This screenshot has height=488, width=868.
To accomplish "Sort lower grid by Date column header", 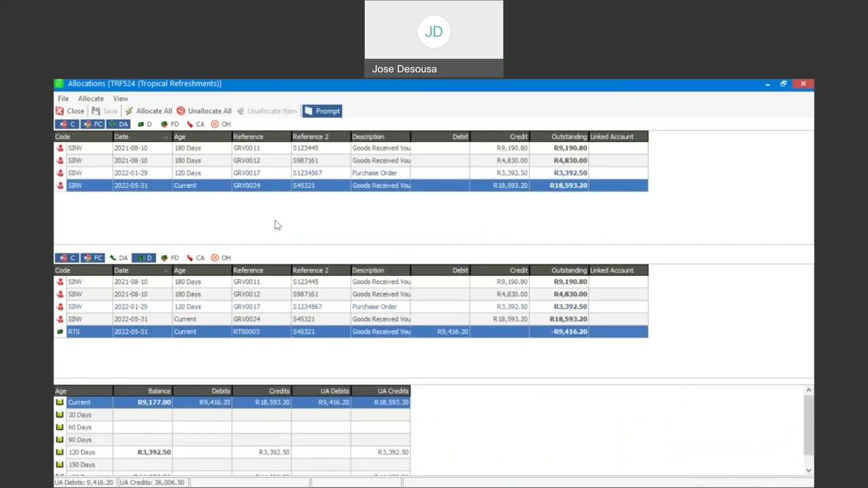I will pos(142,270).
